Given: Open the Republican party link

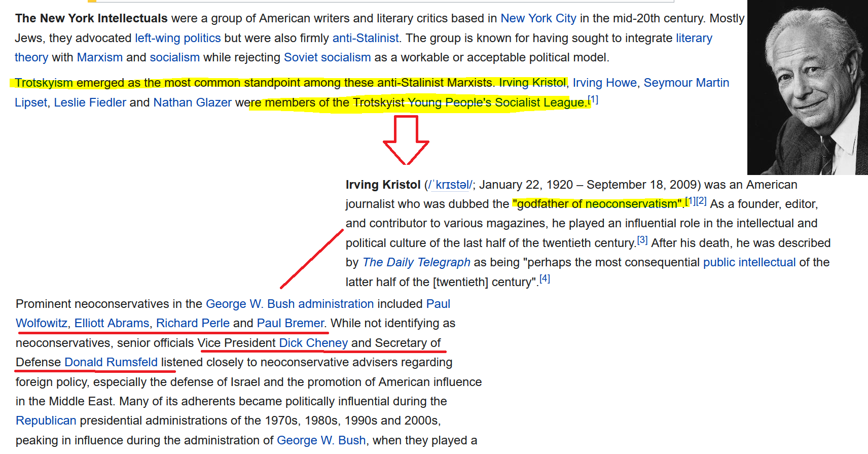Looking at the screenshot, I should (46, 421).
